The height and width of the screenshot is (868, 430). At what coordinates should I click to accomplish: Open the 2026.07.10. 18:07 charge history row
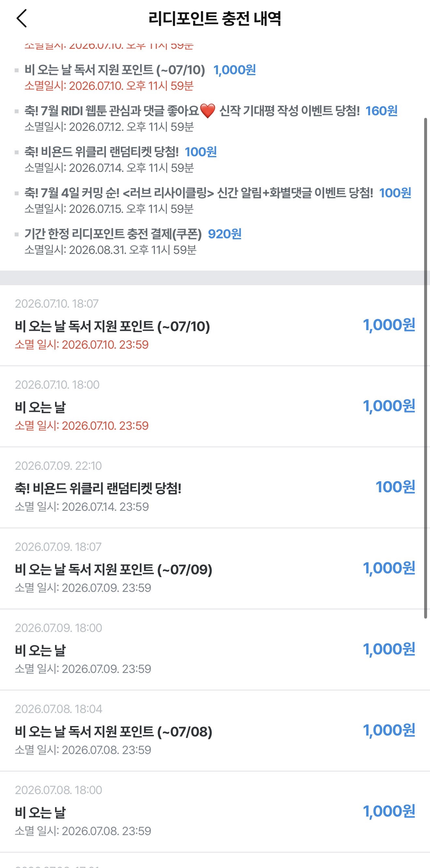215,326
